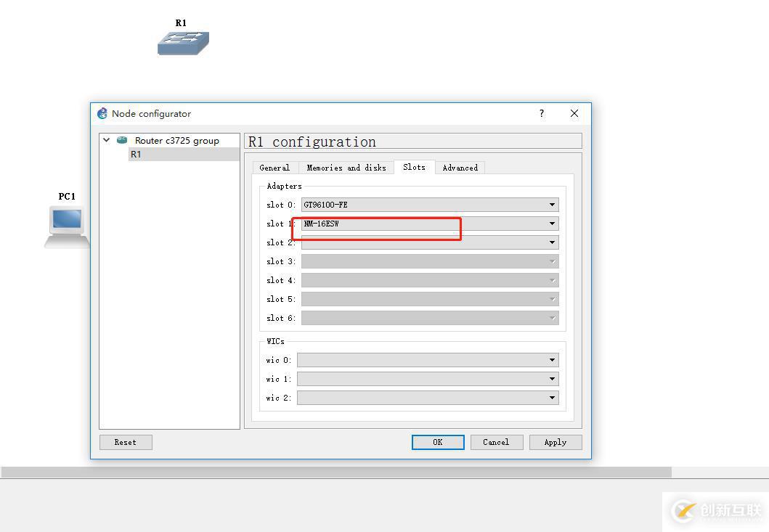The image size is (769, 532).
Task: Switch to the General tab
Action: coord(274,168)
